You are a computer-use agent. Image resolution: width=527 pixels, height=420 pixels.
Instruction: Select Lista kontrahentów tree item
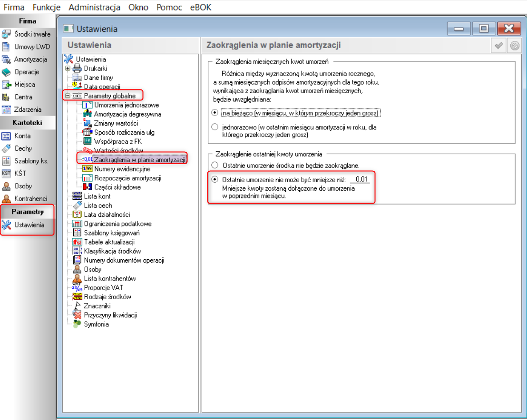click(x=110, y=279)
